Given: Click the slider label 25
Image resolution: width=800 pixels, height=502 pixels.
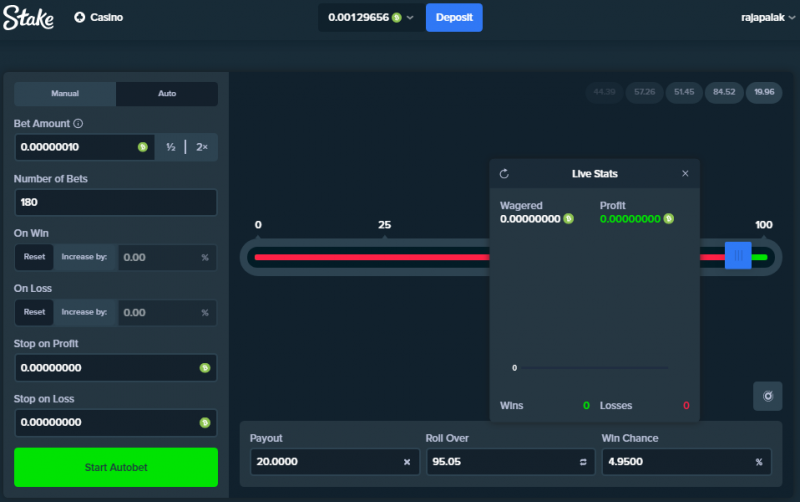Looking at the screenshot, I should point(384,225).
